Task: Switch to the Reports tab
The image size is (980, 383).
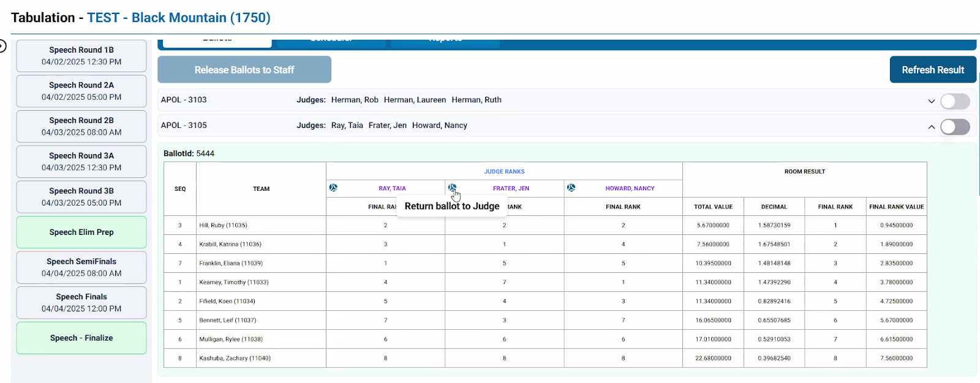Action: click(x=445, y=42)
